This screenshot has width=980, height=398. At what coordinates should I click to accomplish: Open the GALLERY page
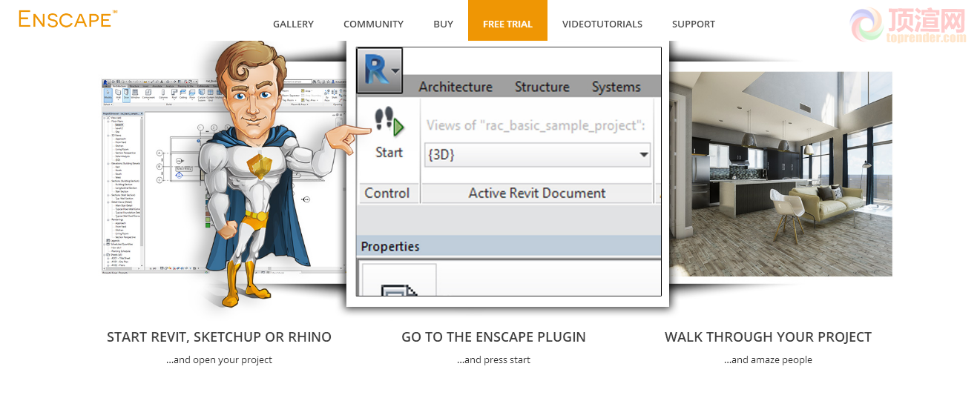tap(293, 24)
